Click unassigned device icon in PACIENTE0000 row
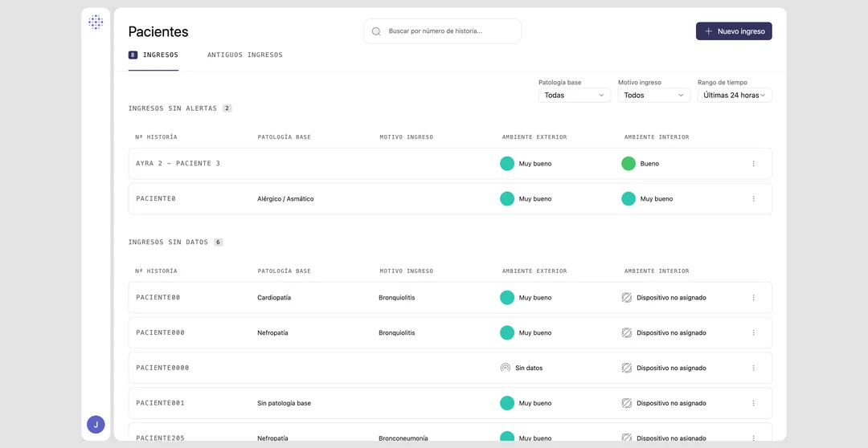 [627, 368]
